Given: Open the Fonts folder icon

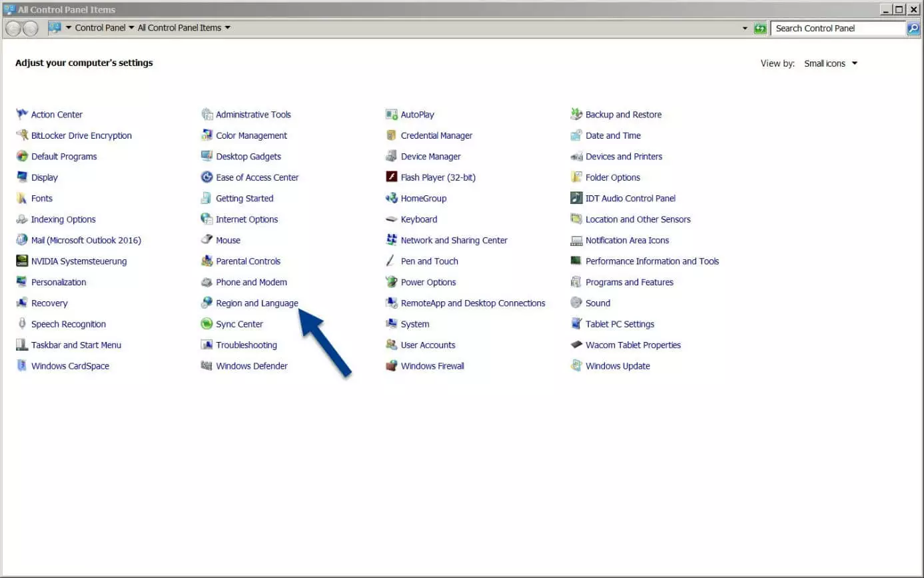Looking at the screenshot, I should [x=22, y=199].
